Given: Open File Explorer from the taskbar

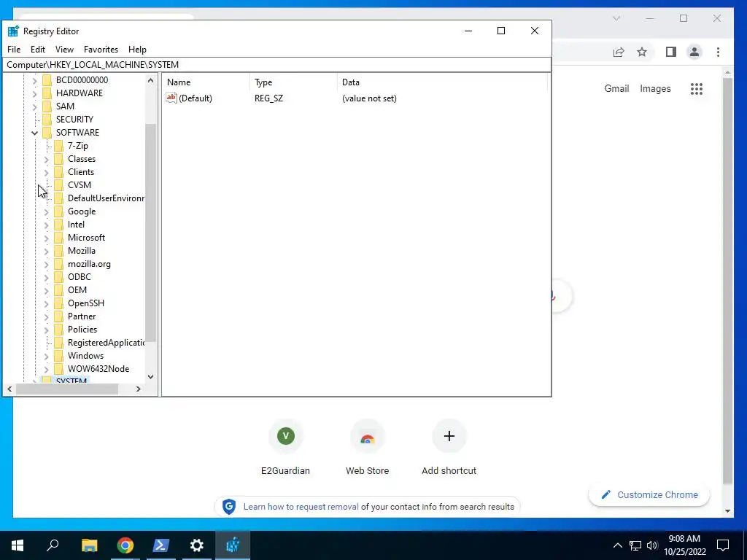Looking at the screenshot, I should 89,545.
